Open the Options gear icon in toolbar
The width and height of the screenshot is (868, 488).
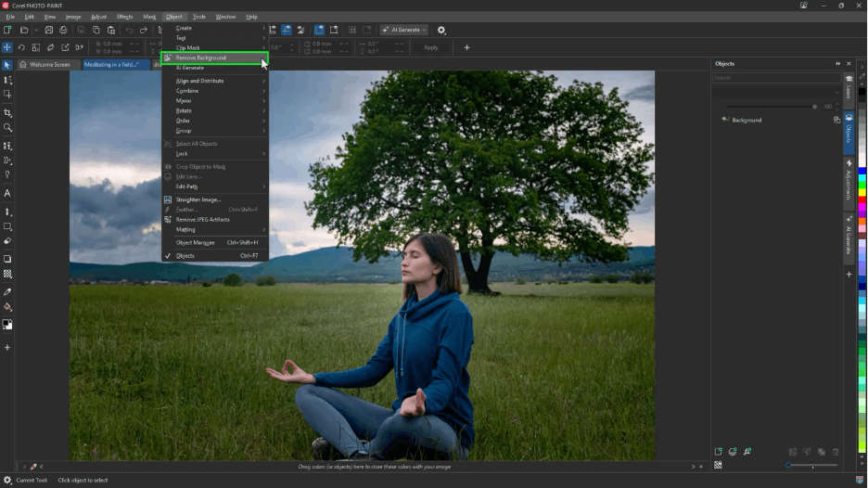click(x=441, y=30)
